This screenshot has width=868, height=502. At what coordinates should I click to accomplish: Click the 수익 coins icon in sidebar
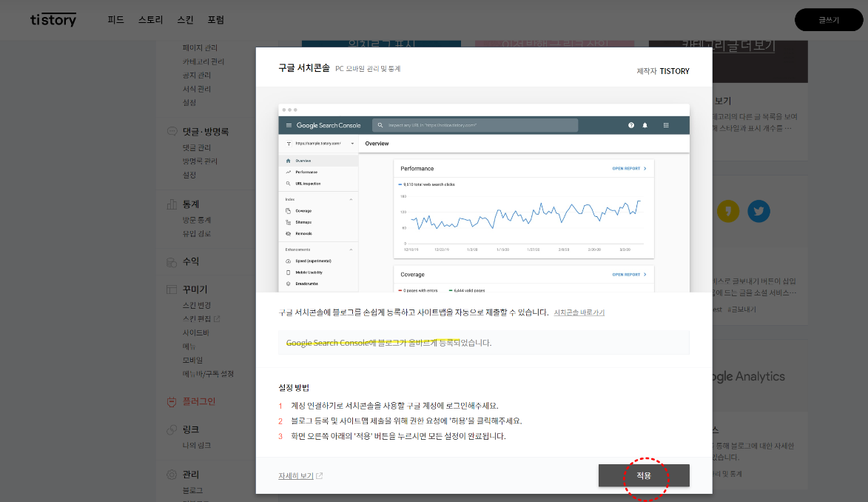point(172,261)
